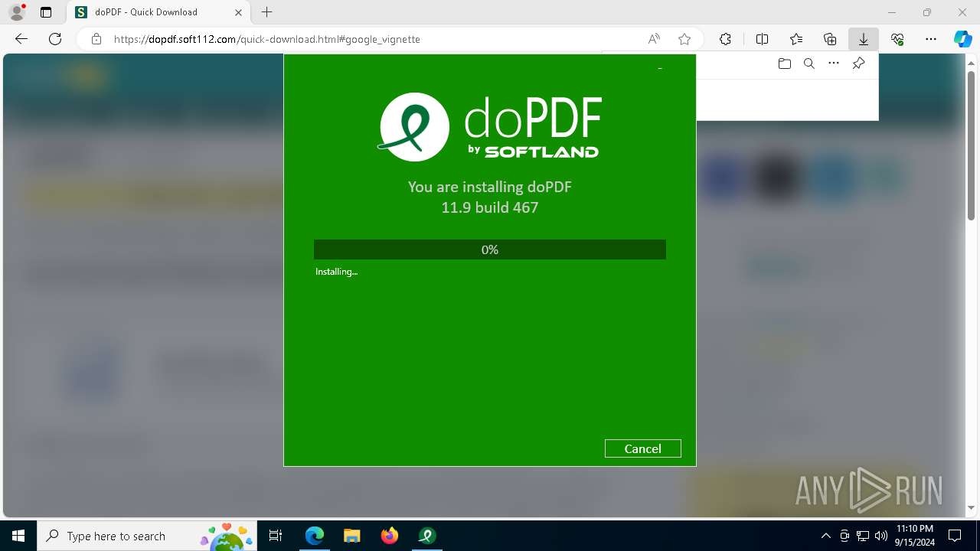The width and height of the screenshot is (980, 551).
Task: Open Microsoft Edge from taskbar
Action: click(x=315, y=536)
